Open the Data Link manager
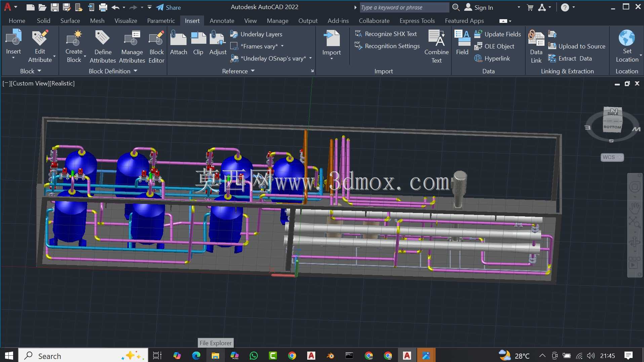The image size is (644, 362). point(536,46)
